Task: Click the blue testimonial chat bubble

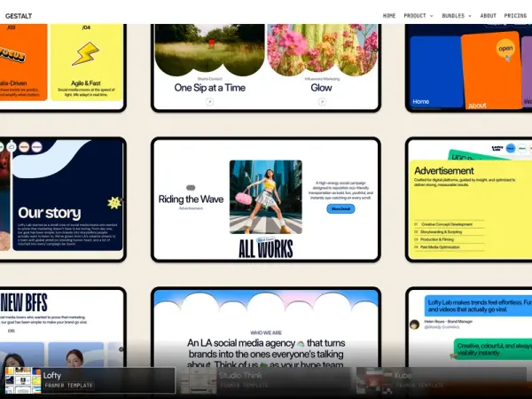Action: pos(478,306)
